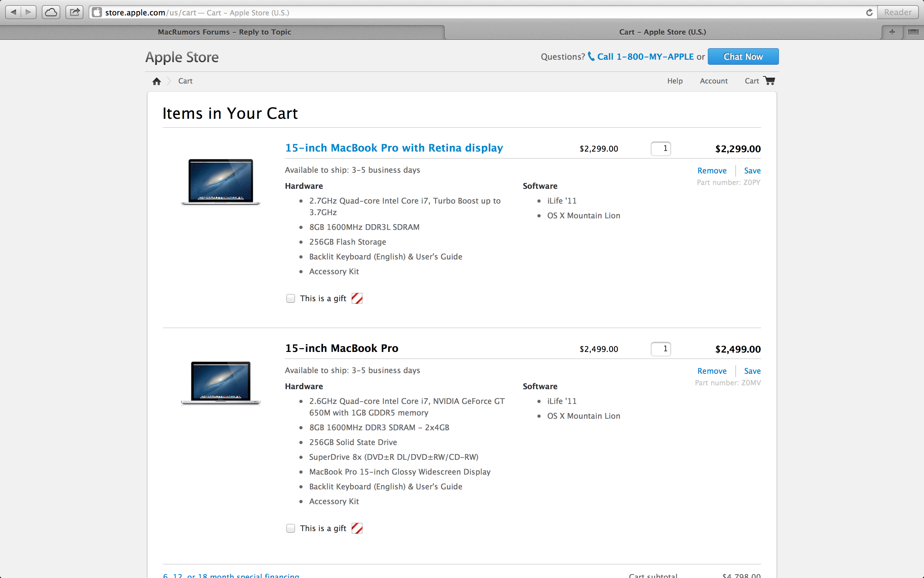Viewport: 924px width, 578px height.
Task: Click '8GB 1600MHz DDR3 SDRAM - 2x4GB' line
Action: click(x=379, y=427)
